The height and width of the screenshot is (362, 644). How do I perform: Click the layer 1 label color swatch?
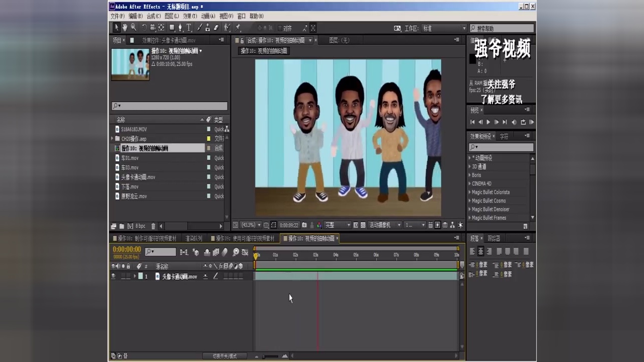(x=141, y=276)
